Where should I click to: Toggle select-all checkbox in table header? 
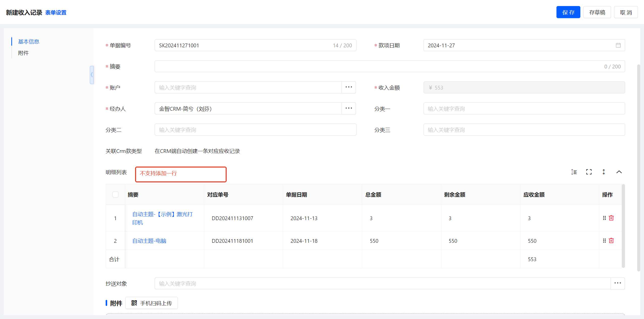115,194
